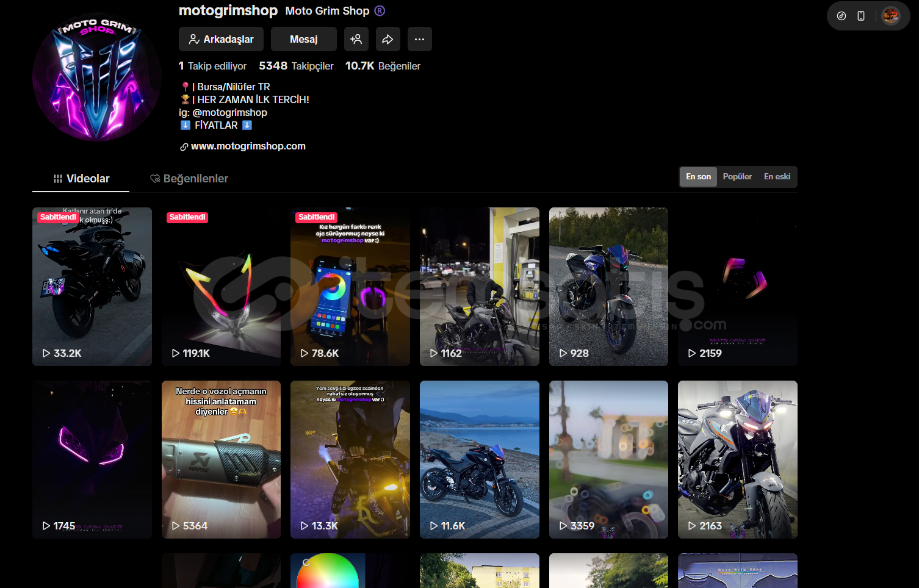The width and height of the screenshot is (919, 588).
Task: Send a message with the Mesaj button
Action: pos(304,39)
